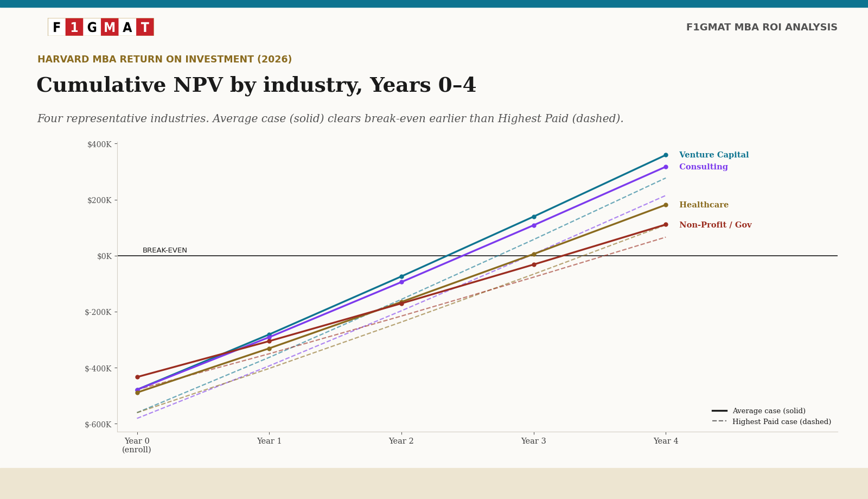Select the Non-Profit / Gov series label
The image size is (868, 499).
point(716,225)
